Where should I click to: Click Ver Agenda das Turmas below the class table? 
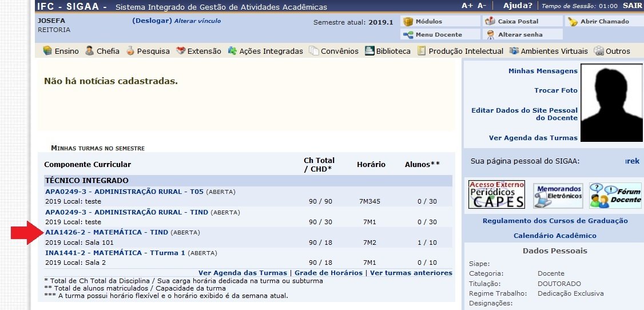pos(243,273)
